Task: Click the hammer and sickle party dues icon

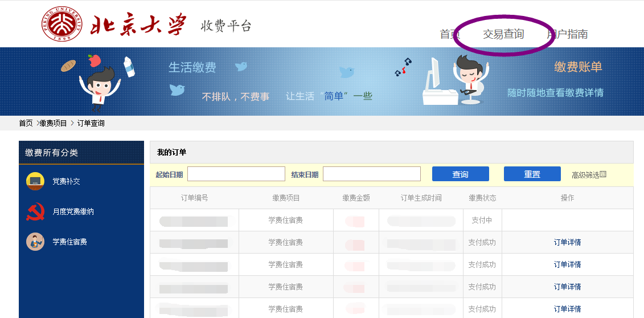Action: click(x=35, y=211)
